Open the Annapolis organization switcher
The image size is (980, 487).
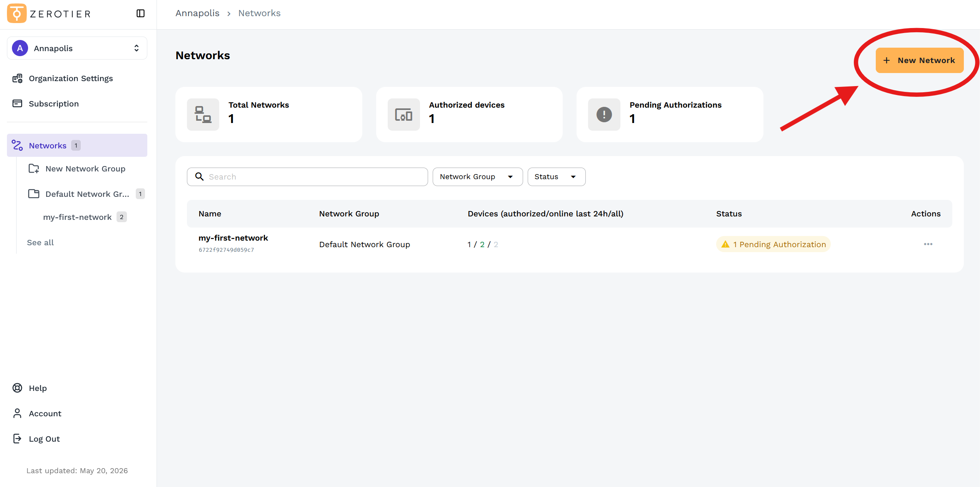(77, 48)
